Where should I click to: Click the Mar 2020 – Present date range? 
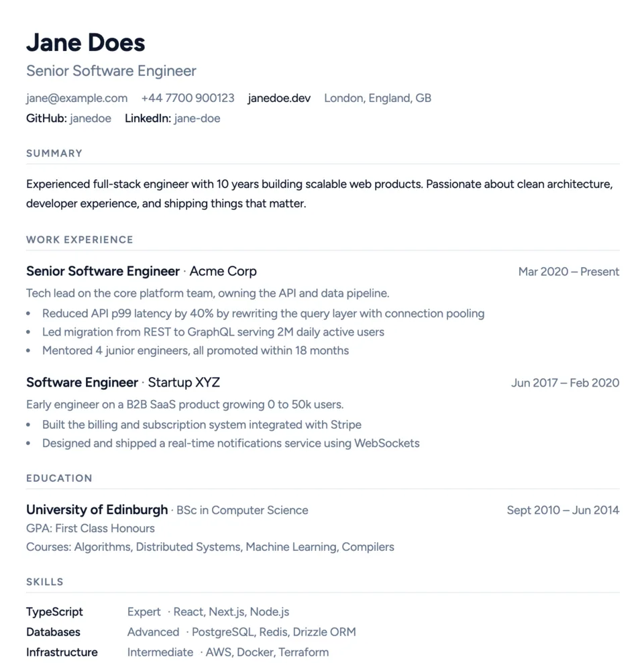pos(568,272)
